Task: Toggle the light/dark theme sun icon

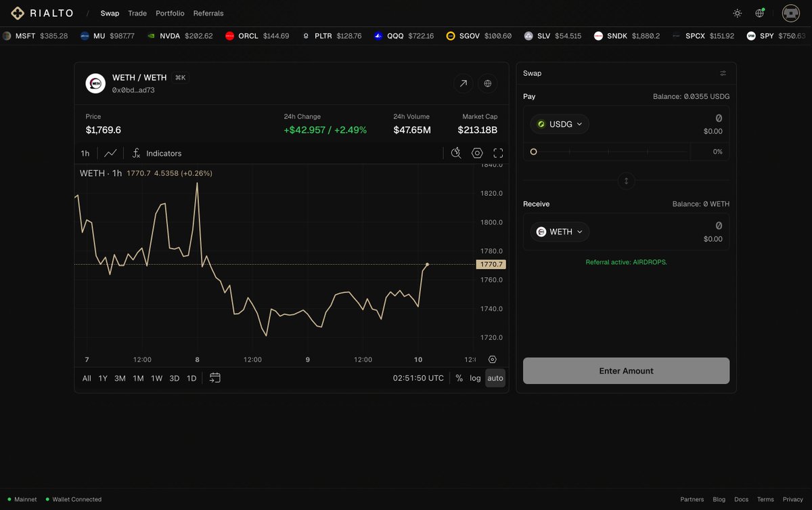Action: coord(737,13)
